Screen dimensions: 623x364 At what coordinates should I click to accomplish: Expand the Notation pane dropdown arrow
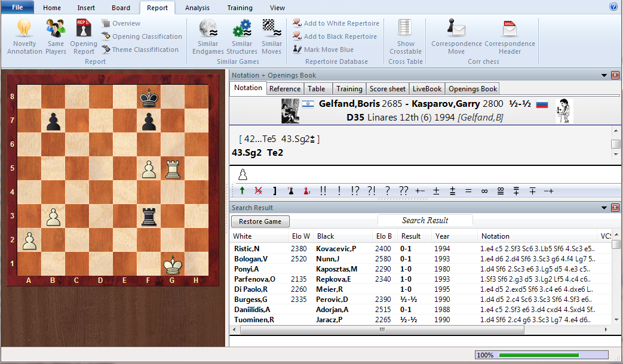pyautogui.click(x=604, y=75)
